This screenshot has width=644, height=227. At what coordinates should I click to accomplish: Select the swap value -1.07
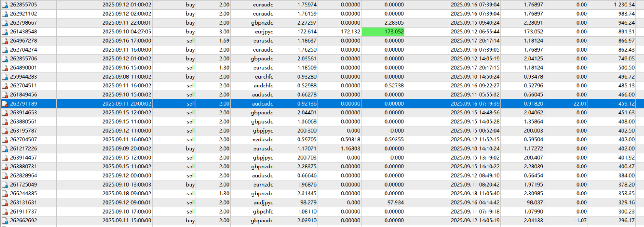[x=581, y=221]
